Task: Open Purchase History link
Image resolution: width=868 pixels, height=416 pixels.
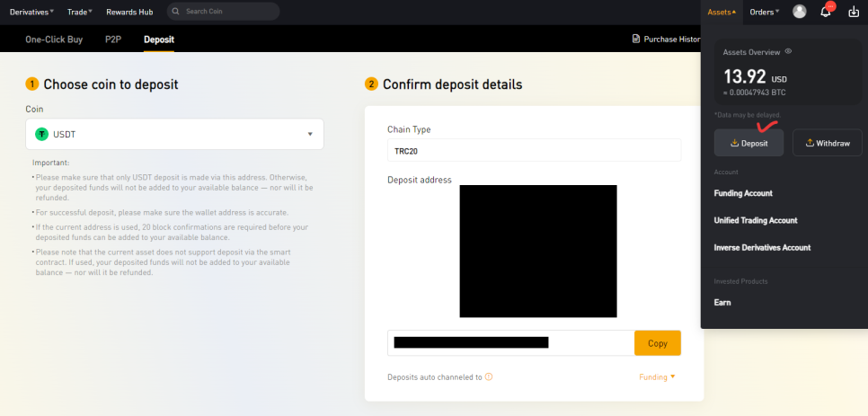Action: coord(667,40)
